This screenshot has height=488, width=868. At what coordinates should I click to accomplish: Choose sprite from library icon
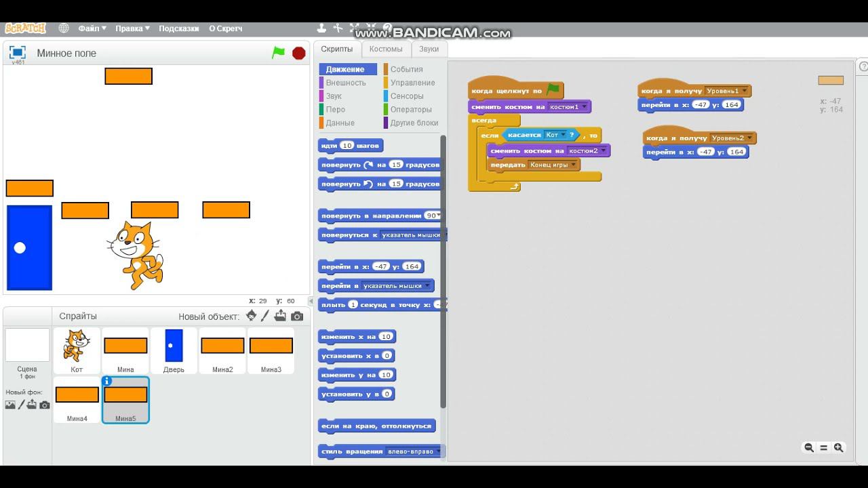coord(252,316)
